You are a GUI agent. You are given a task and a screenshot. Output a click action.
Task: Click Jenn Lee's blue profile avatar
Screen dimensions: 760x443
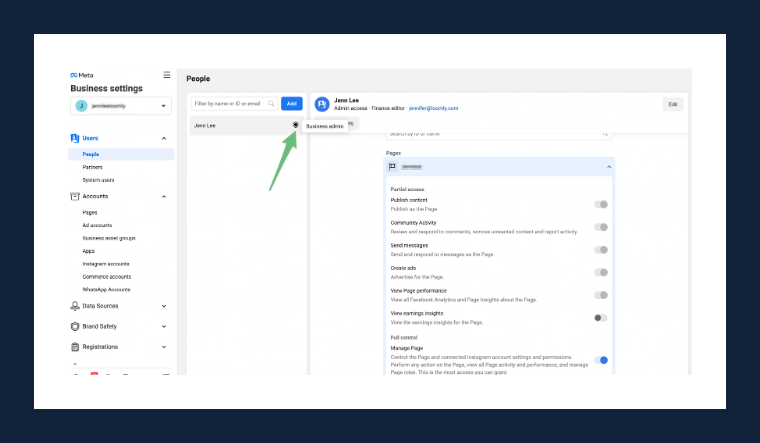pos(322,104)
